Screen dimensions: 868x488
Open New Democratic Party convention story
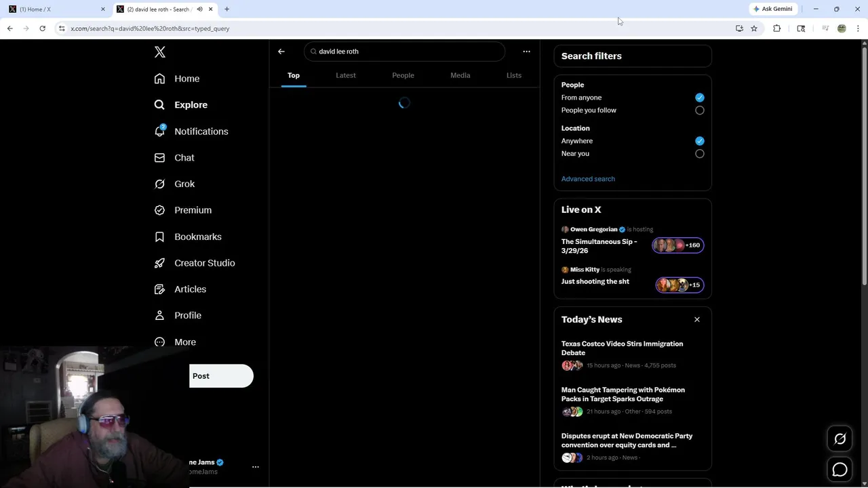627,441
